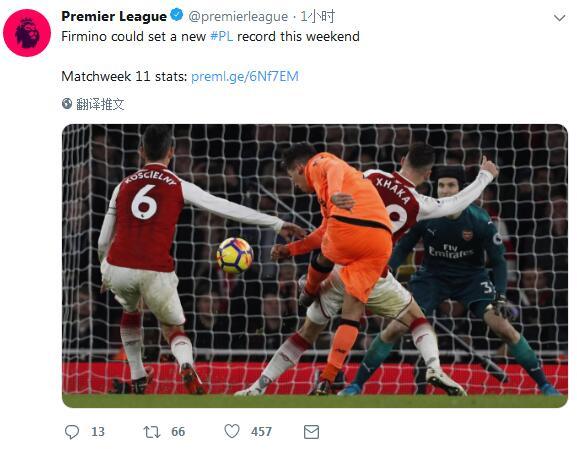View the 13 replies count

coord(98,432)
